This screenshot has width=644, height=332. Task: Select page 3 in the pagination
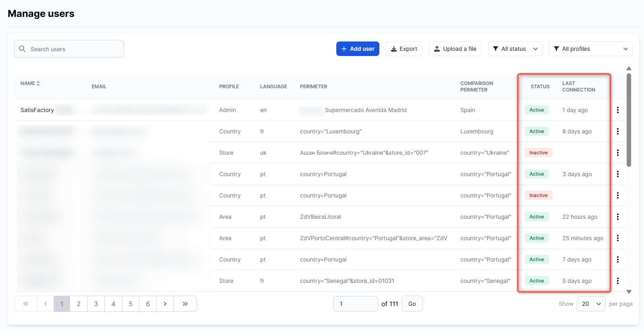tap(96, 304)
